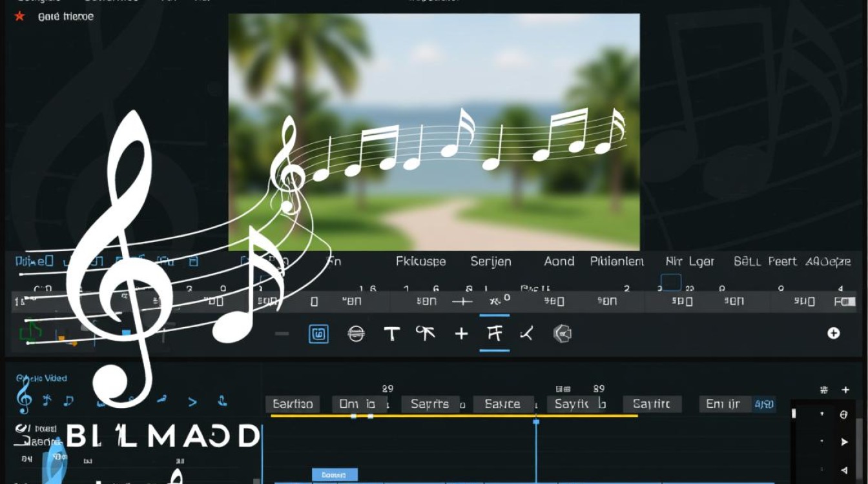The height and width of the screenshot is (484, 868).
Task: Click the white round plus button
Action: coord(834,333)
